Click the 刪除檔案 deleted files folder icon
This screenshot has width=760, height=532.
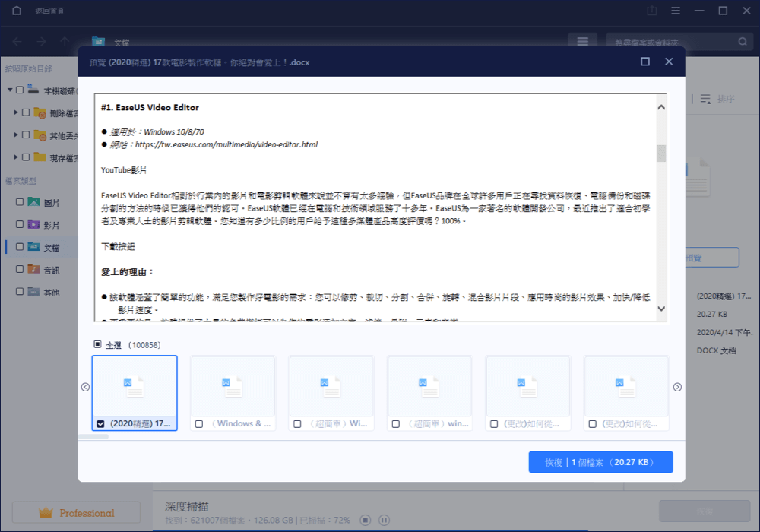tap(40, 113)
